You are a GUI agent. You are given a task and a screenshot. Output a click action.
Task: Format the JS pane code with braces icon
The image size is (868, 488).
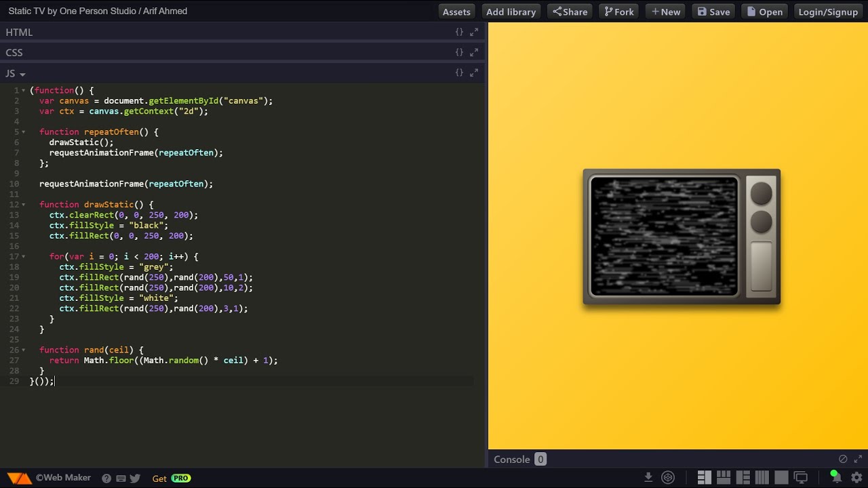pyautogui.click(x=459, y=73)
